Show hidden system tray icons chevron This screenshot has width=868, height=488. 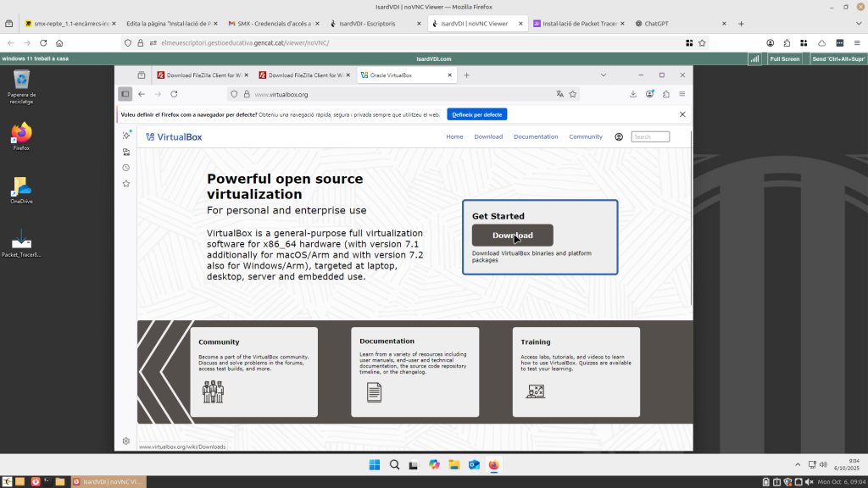[797, 464]
